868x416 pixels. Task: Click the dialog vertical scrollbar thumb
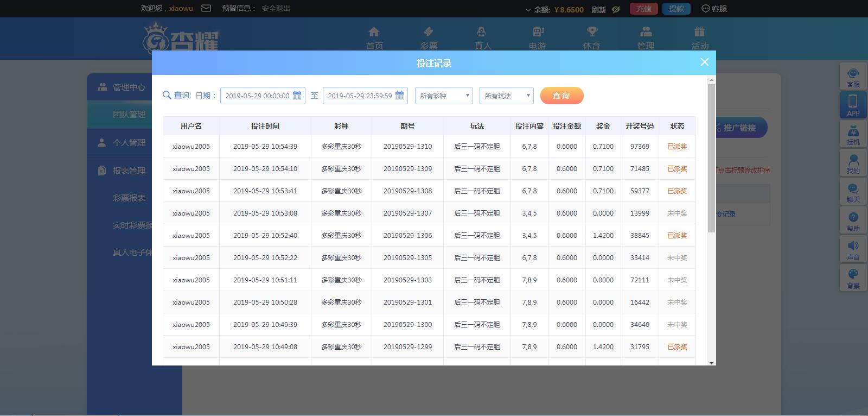711,159
